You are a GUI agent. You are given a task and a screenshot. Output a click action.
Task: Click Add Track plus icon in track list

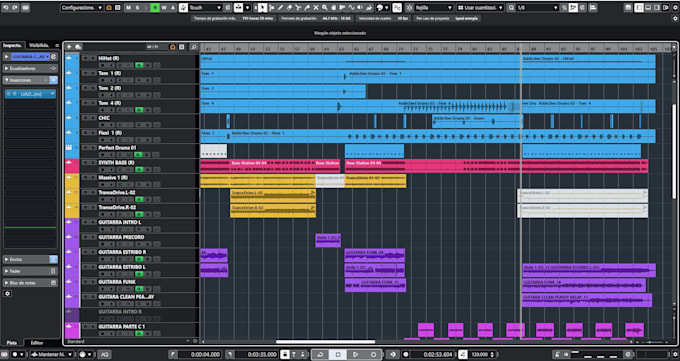click(x=69, y=46)
